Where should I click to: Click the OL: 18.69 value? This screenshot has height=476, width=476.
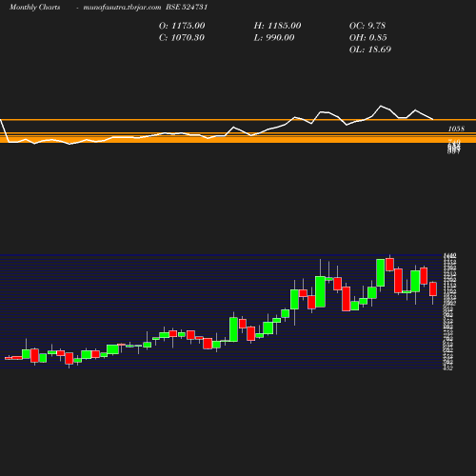tap(370, 50)
